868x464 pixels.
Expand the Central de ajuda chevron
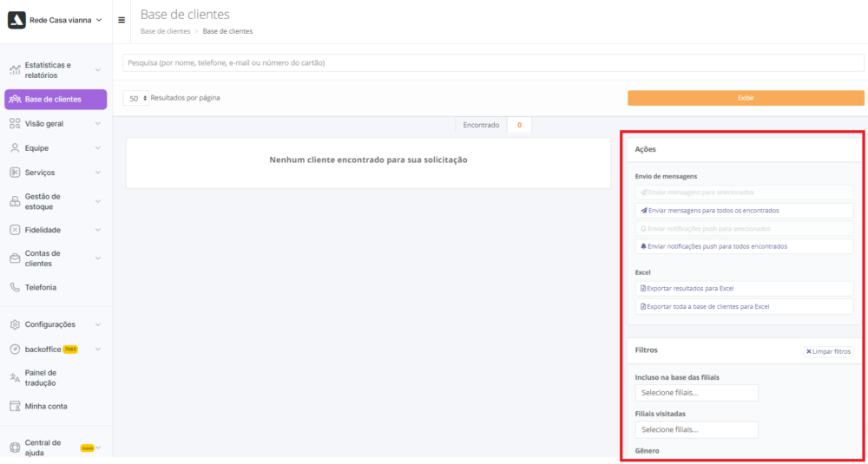[x=99, y=448]
